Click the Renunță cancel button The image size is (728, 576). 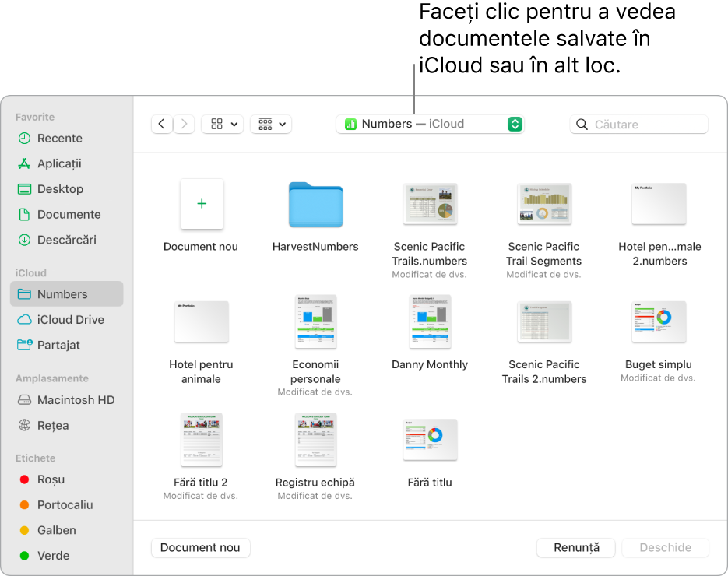576,548
